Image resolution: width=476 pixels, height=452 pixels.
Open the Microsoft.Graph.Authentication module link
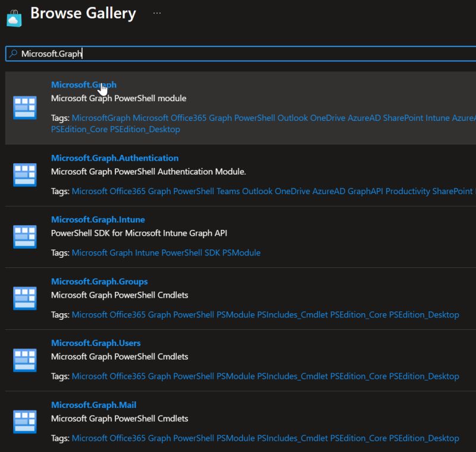click(115, 158)
